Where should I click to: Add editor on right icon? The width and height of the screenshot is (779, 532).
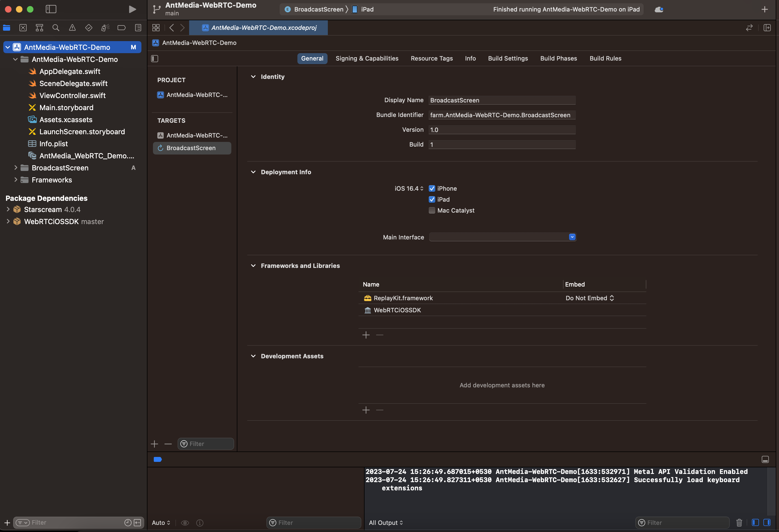767,28
